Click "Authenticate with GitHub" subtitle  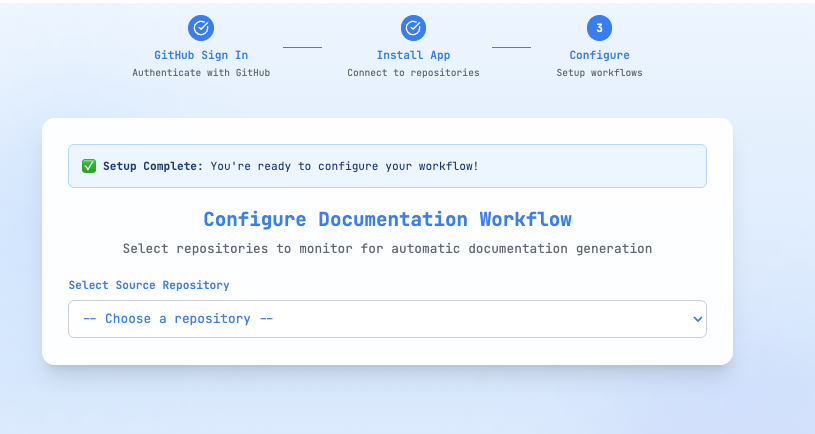pos(201,73)
